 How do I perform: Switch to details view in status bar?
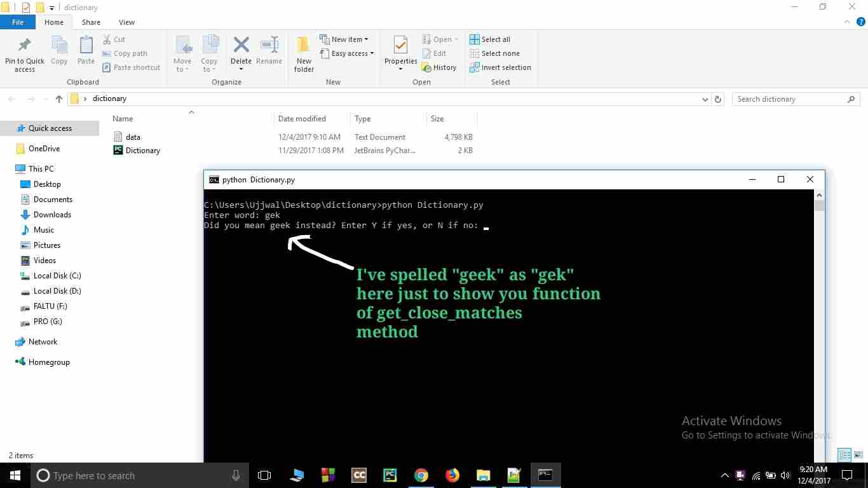844,455
